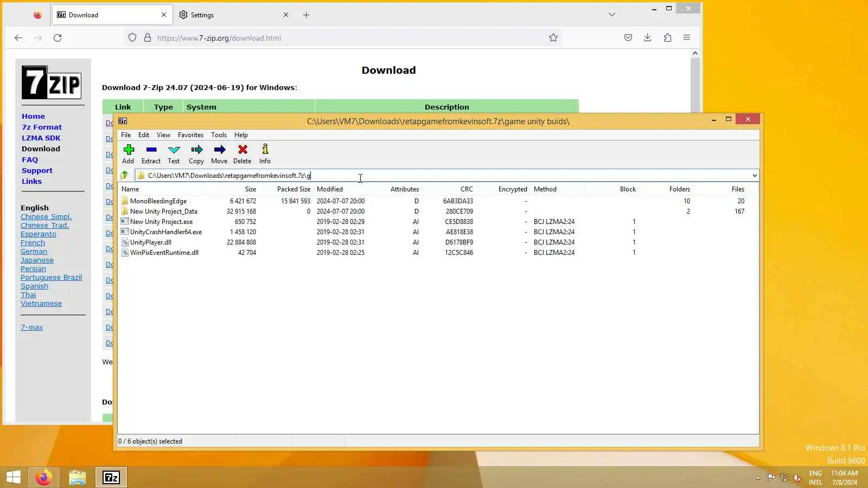Sort files by CRC column header
Screen dimensions: 868x488
(467, 189)
